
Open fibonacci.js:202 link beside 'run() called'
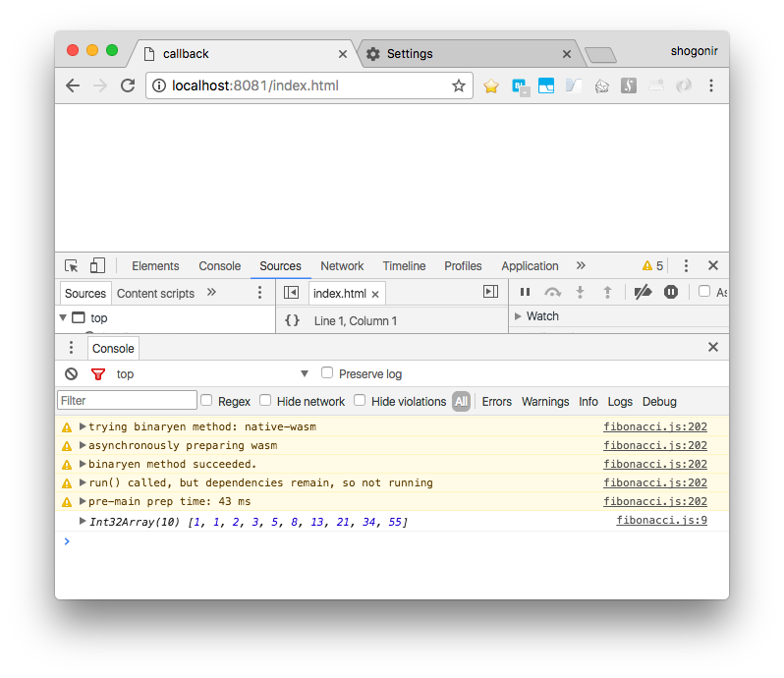click(655, 482)
